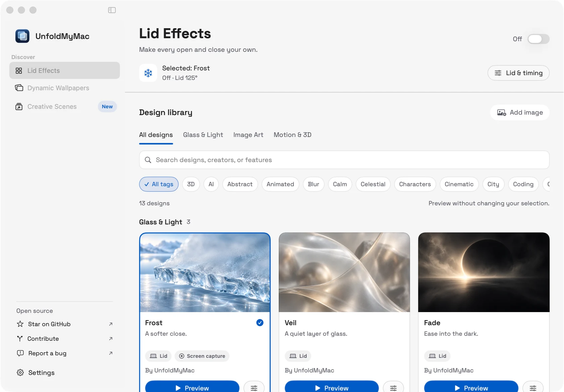
Task: Preview the Fade design
Action: click(x=471, y=387)
